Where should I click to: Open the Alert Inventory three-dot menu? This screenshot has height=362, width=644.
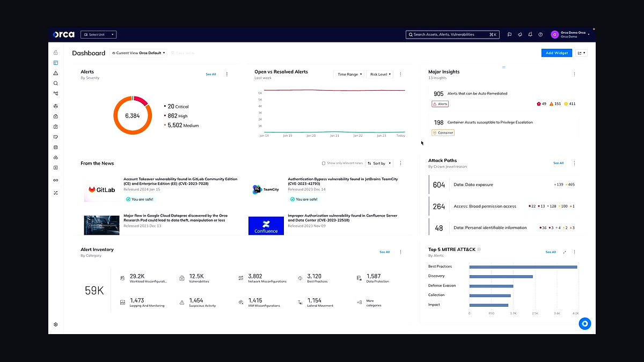[400, 252]
